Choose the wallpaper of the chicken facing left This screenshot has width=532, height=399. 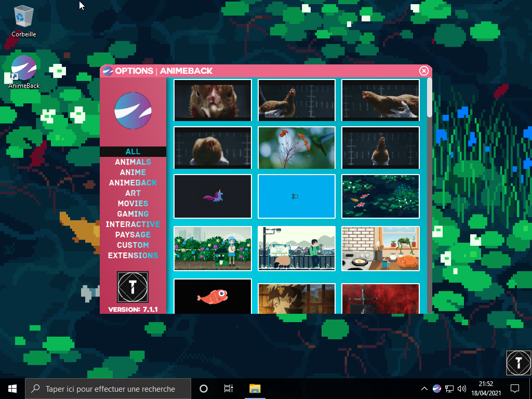380,100
